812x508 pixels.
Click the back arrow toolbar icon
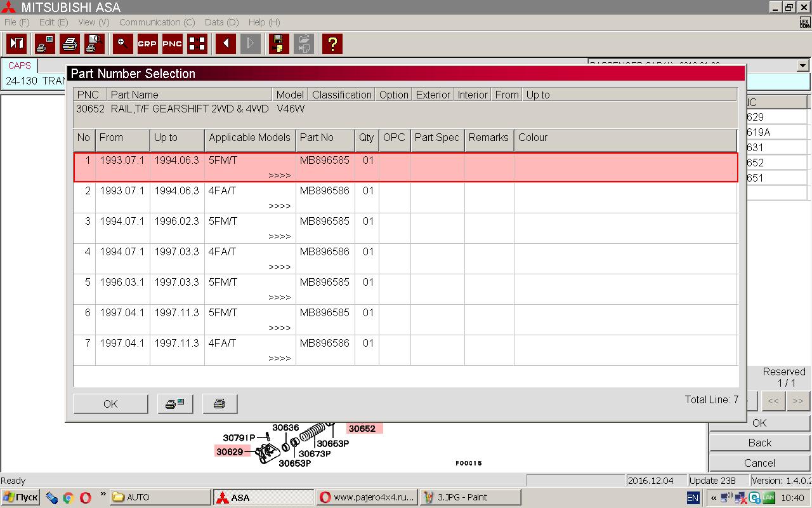pos(225,43)
